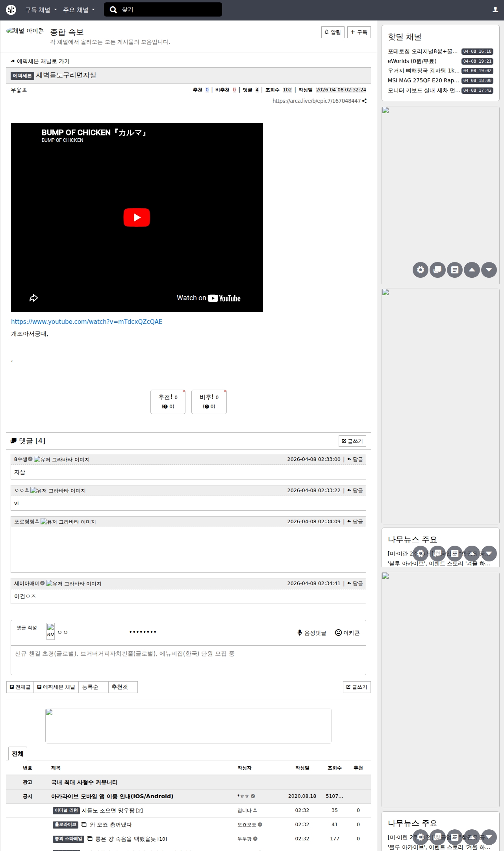The image size is (504, 851).
Task: Click the comment text area
Action: [x=188, y=660]
